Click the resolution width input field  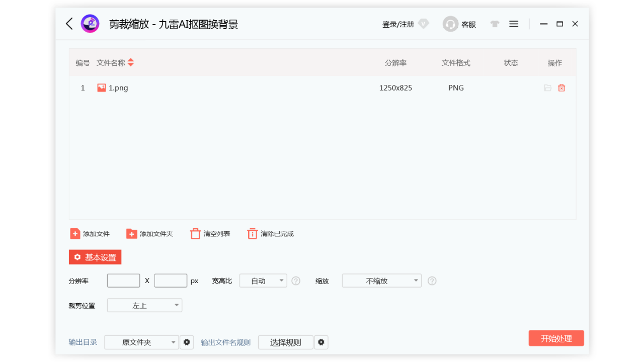coord(123,281)
